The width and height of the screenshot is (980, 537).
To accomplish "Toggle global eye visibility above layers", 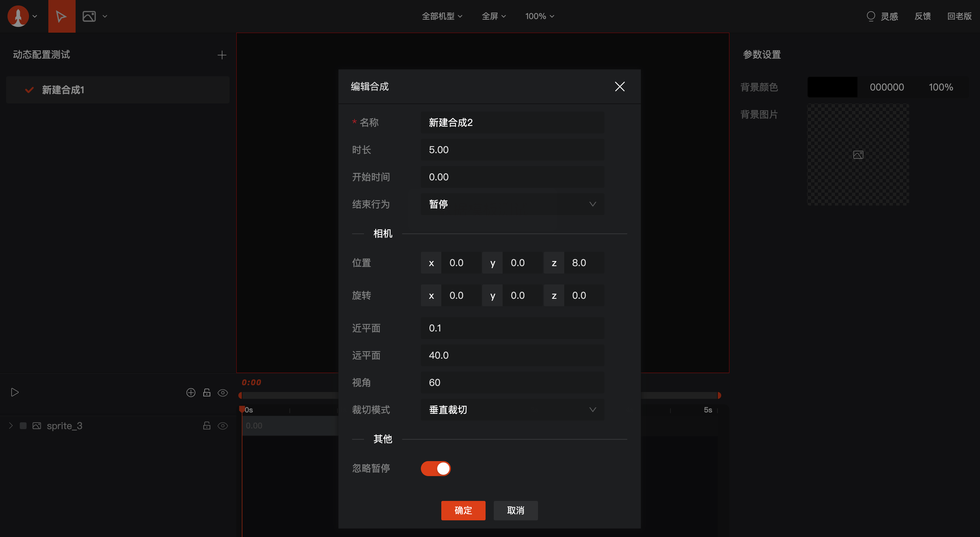I will 223,392.
